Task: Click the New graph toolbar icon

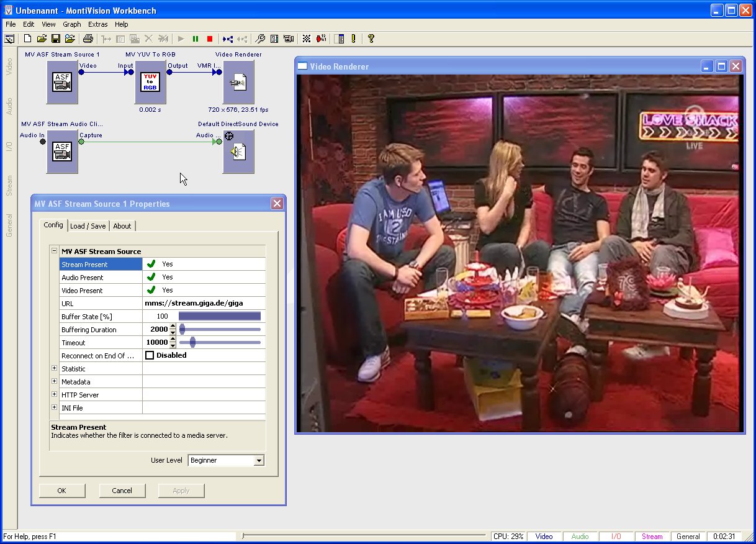Action: pyautogui.click(x=27, y=39)
